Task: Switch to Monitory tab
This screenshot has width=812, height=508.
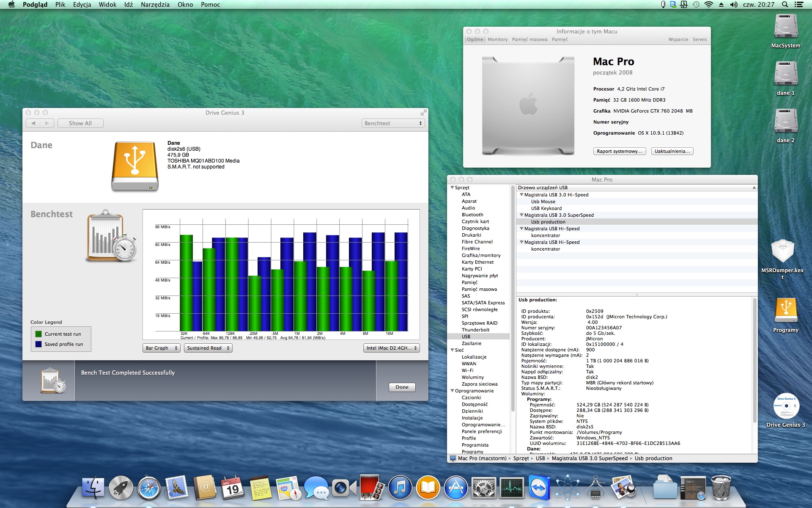Action: pyautogui.click(x=497, y=39)
